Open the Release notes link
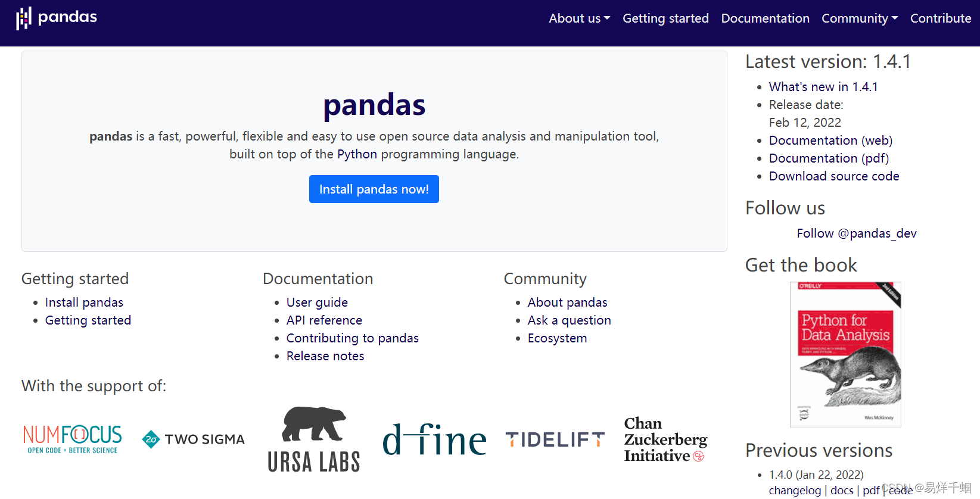 click(x=325, y=356)
